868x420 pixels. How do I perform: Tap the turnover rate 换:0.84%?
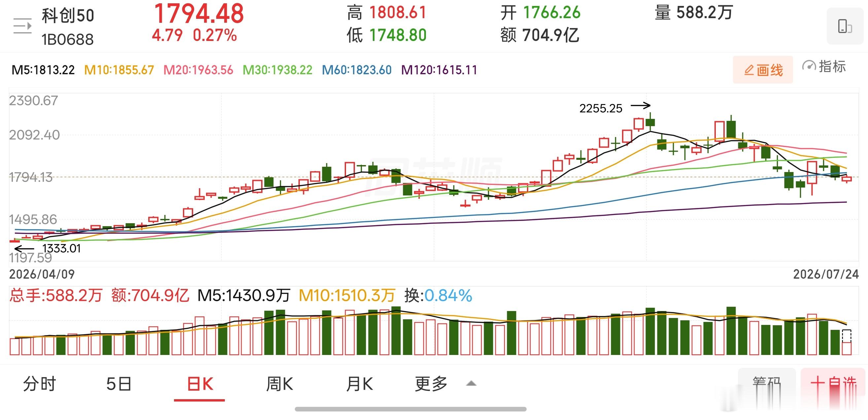pos(438,295)
